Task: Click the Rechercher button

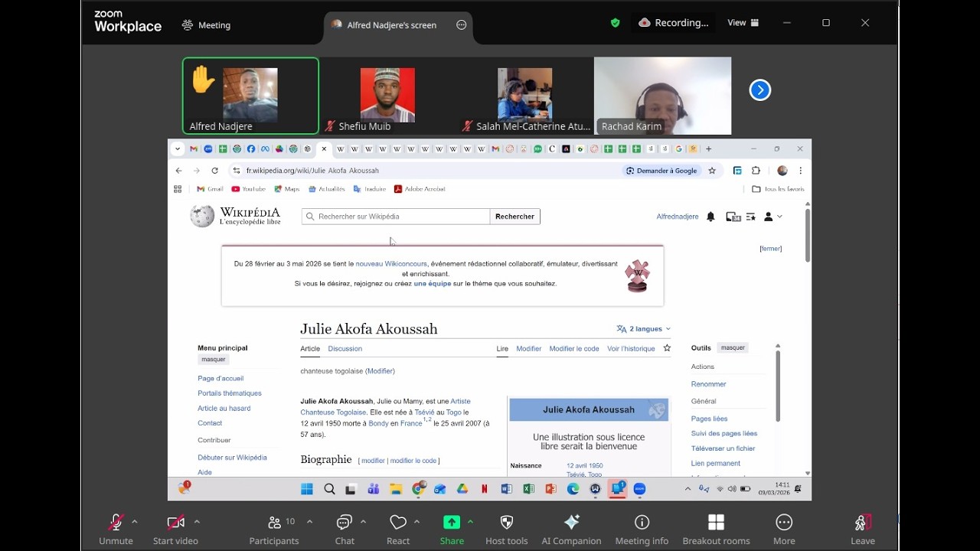Action: 514,217
